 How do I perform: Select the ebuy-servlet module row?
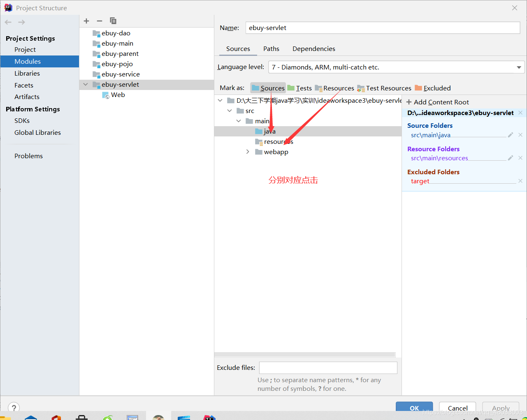pos(146,85)
